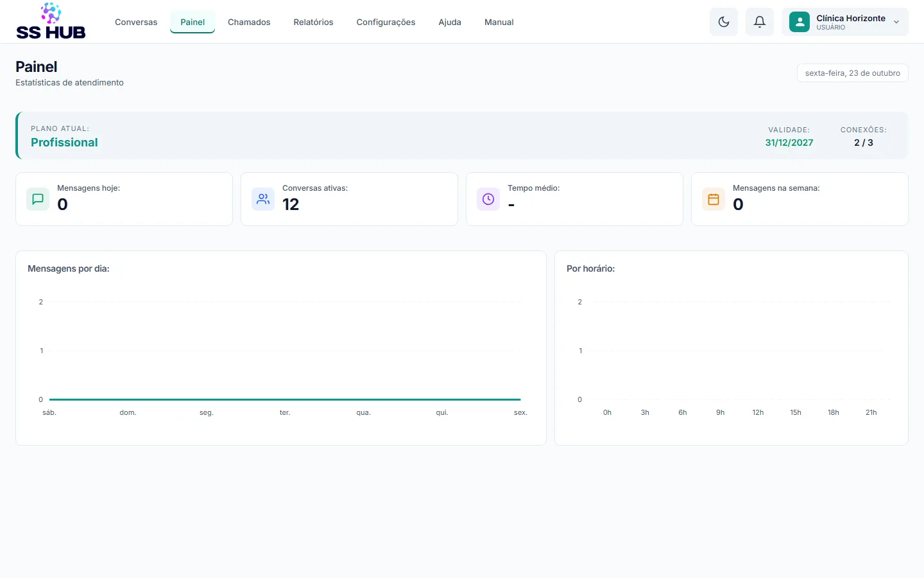Screen dimensions: 924x578
Task: Click the Estatísticas de atendimento subtitle
Action: 69,82
